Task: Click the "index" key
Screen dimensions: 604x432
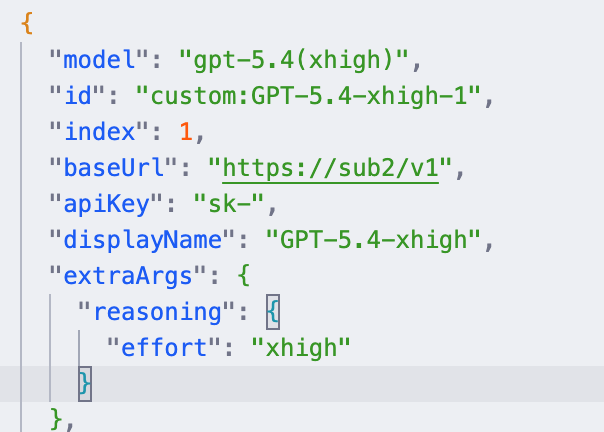Action: [99, 132]
